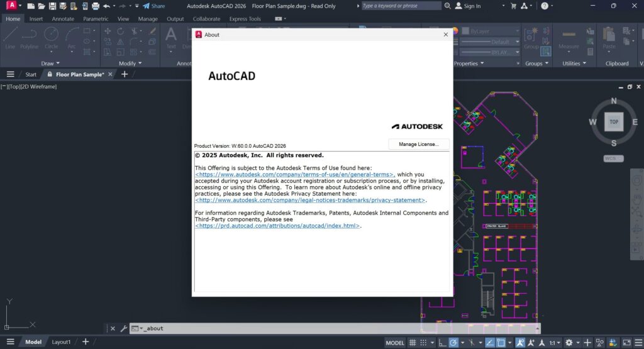
Task: Click the Undo arrow icon
Action: pos(106,6)
